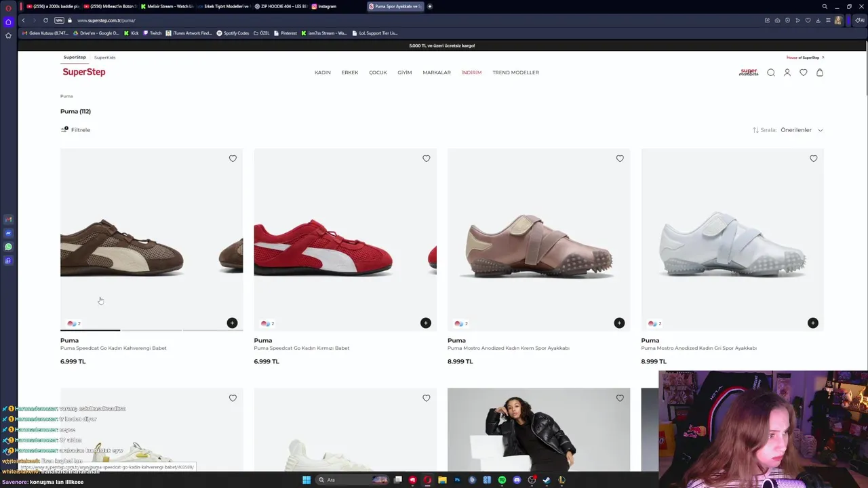This screenshot has height=488, width=868.
Task: Favorite the black puffer jacket product
Action: point(620,399)
